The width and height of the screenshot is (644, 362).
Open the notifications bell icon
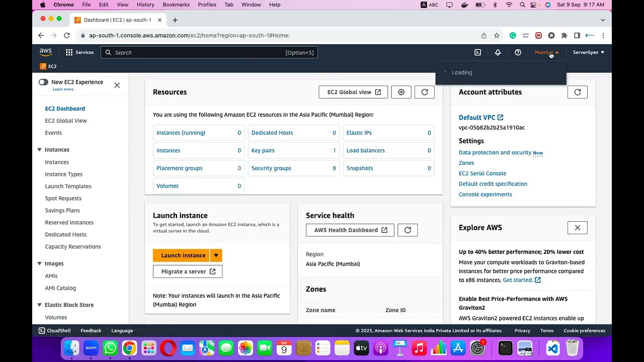[x=498, y=52]
